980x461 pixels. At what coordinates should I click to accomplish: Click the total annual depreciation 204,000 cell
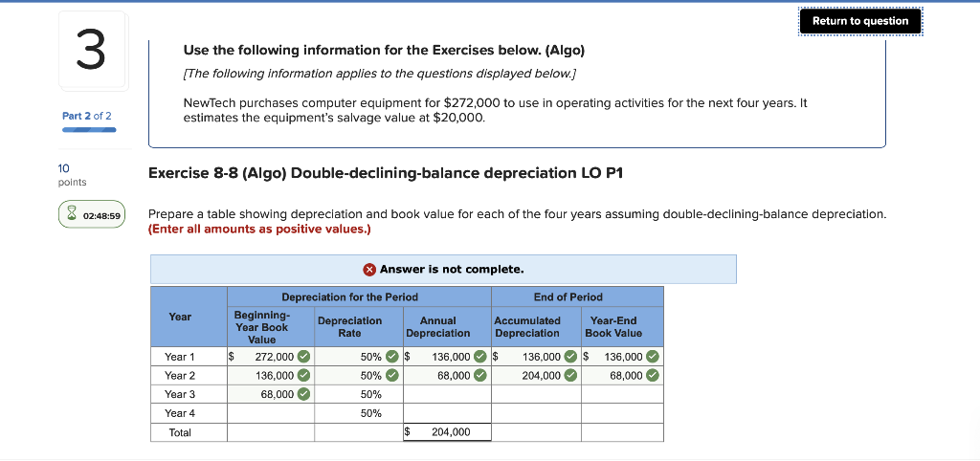click(448, 431)
